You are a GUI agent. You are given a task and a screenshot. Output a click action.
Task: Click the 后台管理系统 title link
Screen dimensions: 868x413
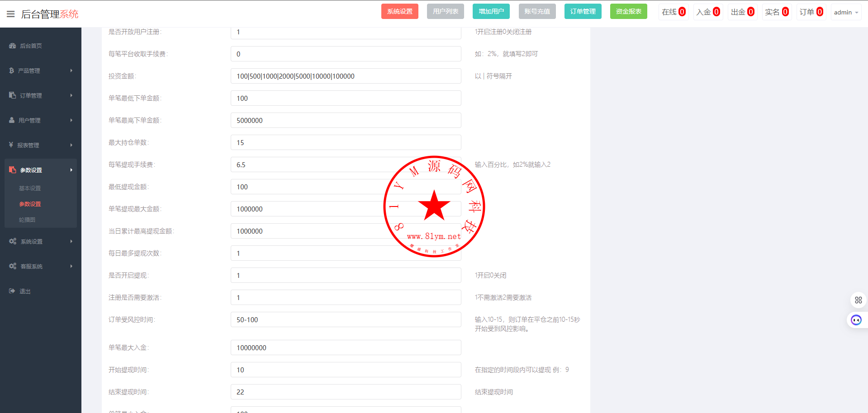(50, 14)
